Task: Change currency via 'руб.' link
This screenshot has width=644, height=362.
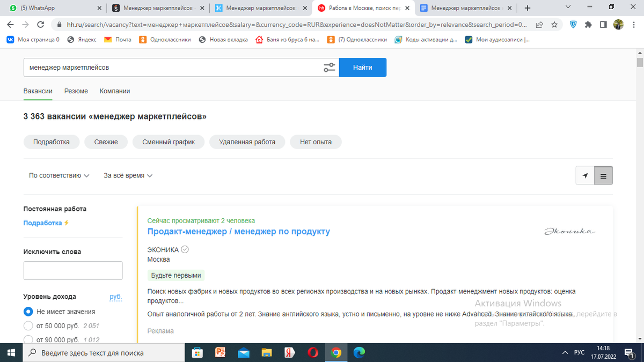Action: click(116, 297)
